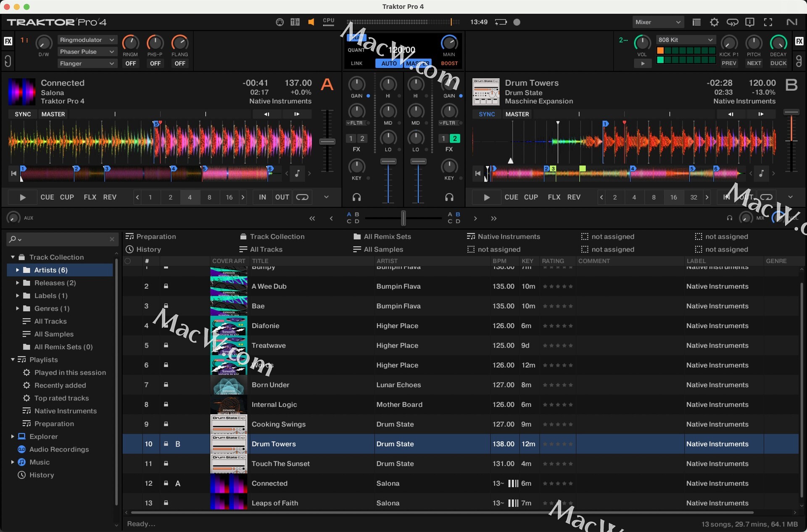This screenshot has width=807, height=532.
Task: Toggle SYNC on Deck A
Action: coord(23,114)
